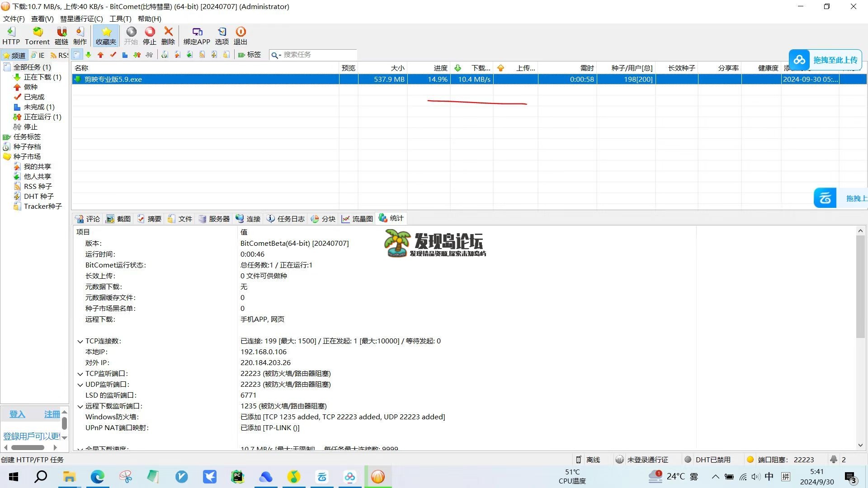Viewport: 868px width, 488px height.
Task: Select the 统计 tab in bottom panel
Action: 395,219
